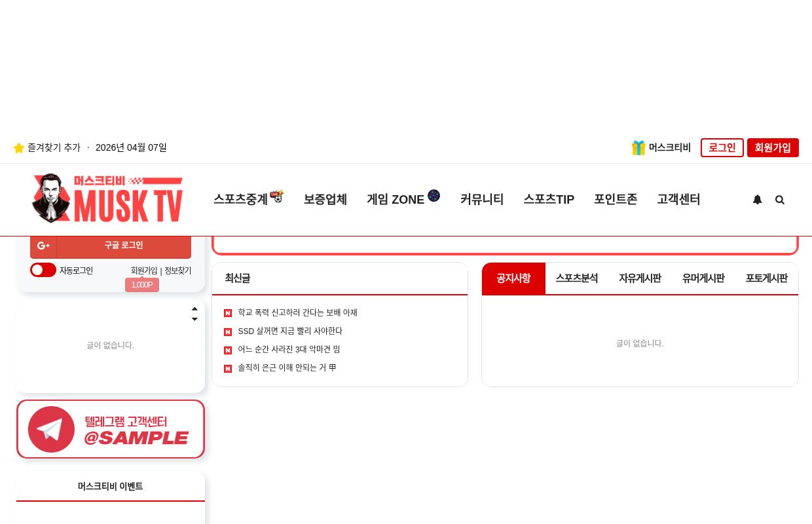Click the 게임 ZONE soccer ball icon
Screen dimensions: 812x524
(x=434, y=195)
